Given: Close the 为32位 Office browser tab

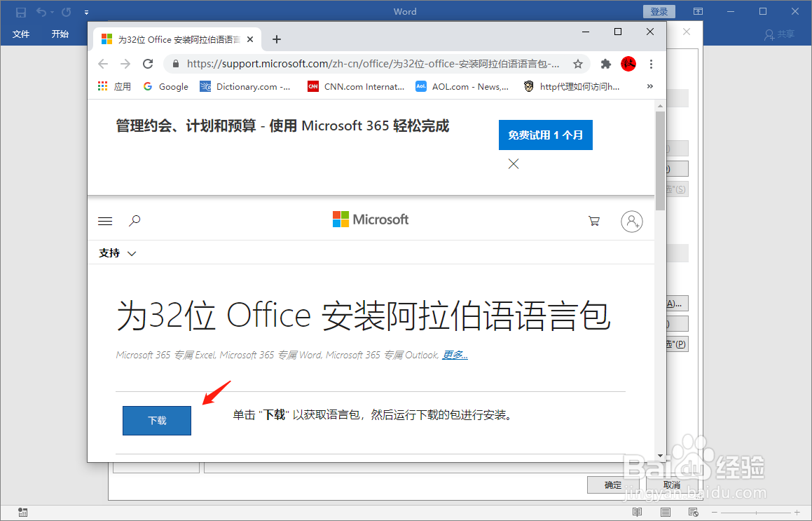Looking at the screenshot, I should point(250,39).
